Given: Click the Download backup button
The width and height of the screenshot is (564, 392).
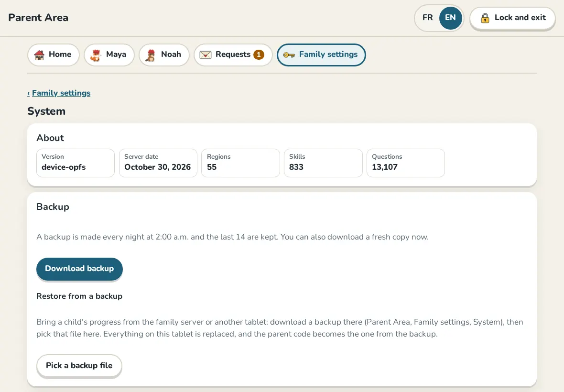Looking at the screenshot, I should click(x=79, y=269).
